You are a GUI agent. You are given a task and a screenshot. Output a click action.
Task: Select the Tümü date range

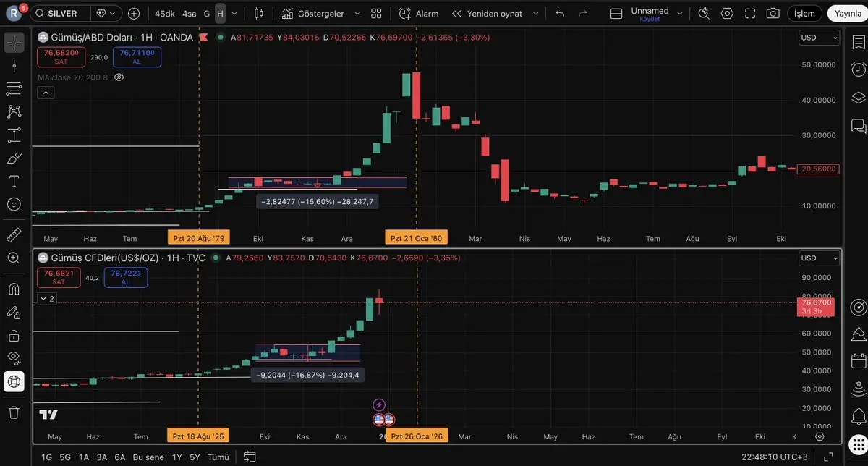pos(218,457)
